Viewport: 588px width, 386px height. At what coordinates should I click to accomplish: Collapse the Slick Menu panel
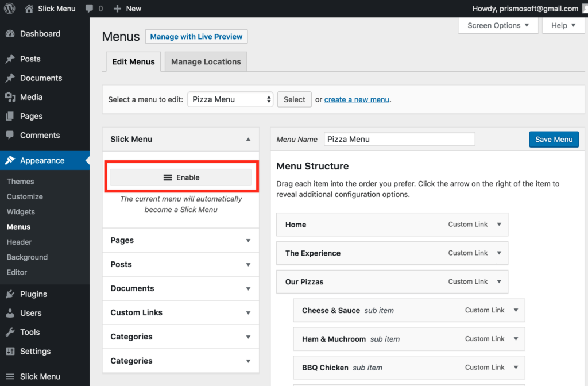(x=248, y=139)
